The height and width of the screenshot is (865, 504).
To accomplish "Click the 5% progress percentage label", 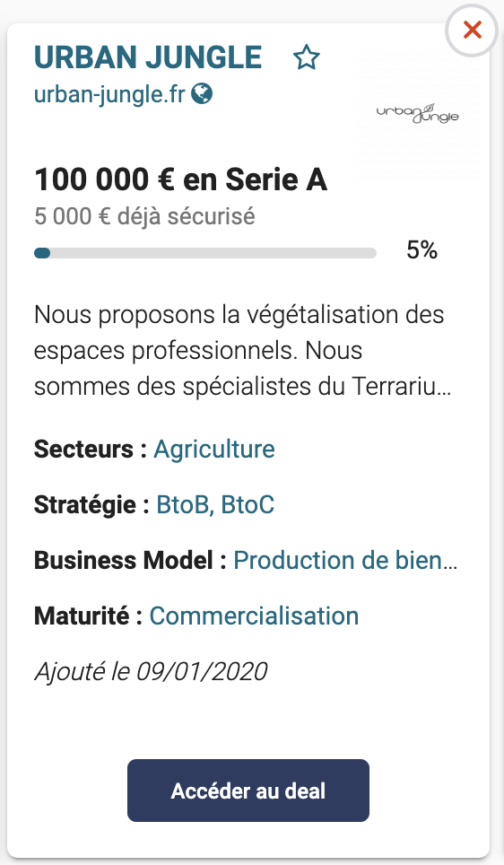I will coord(421,250).
